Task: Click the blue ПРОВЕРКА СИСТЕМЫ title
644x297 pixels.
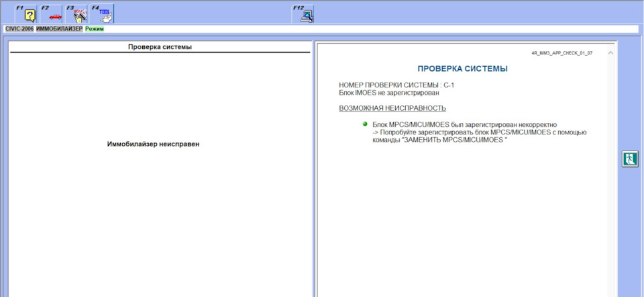Action: click(x=462, y=69)
